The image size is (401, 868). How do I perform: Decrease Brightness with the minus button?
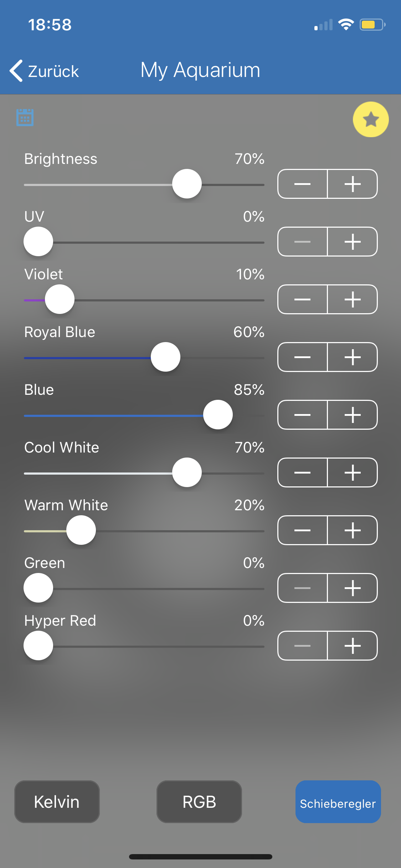302,184
